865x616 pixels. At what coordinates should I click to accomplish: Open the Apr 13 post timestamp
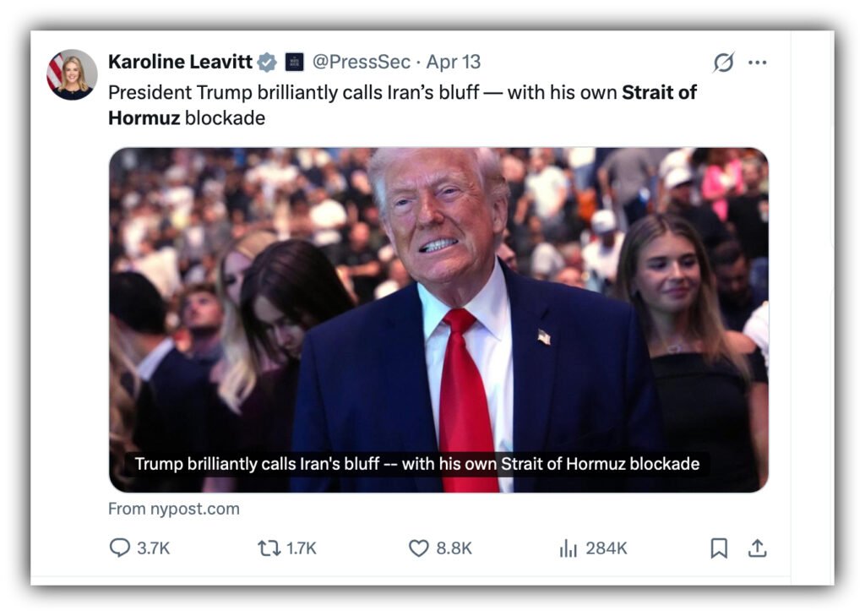pos(454,62)
